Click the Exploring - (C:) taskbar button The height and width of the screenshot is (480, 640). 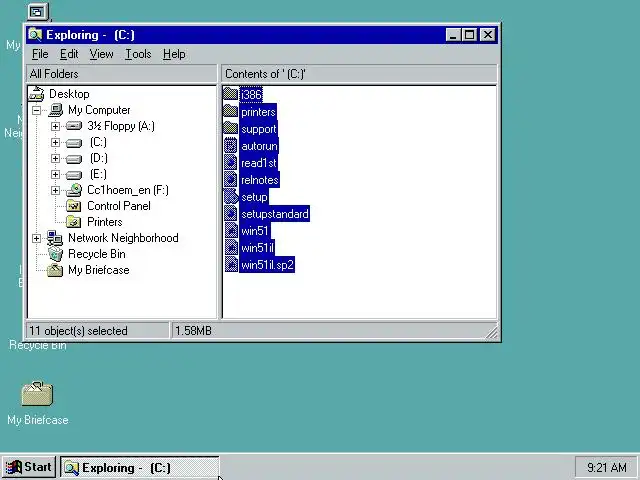140,467
